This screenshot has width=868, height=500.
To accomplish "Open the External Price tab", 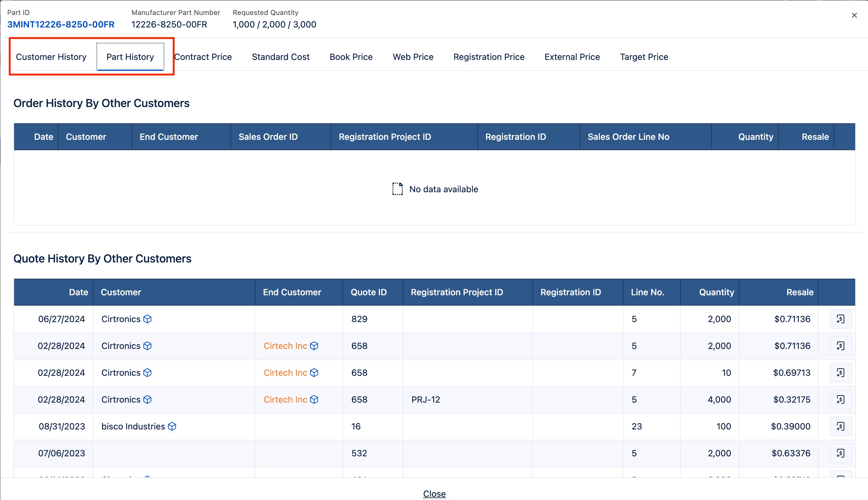I will pyautogui.click(x=572, y=57).
